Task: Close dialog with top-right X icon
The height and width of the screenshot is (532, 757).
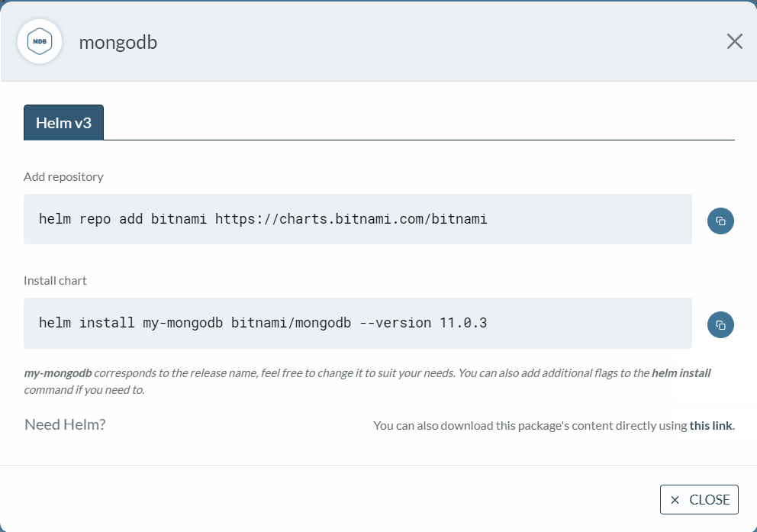Action: coord(734,41)
